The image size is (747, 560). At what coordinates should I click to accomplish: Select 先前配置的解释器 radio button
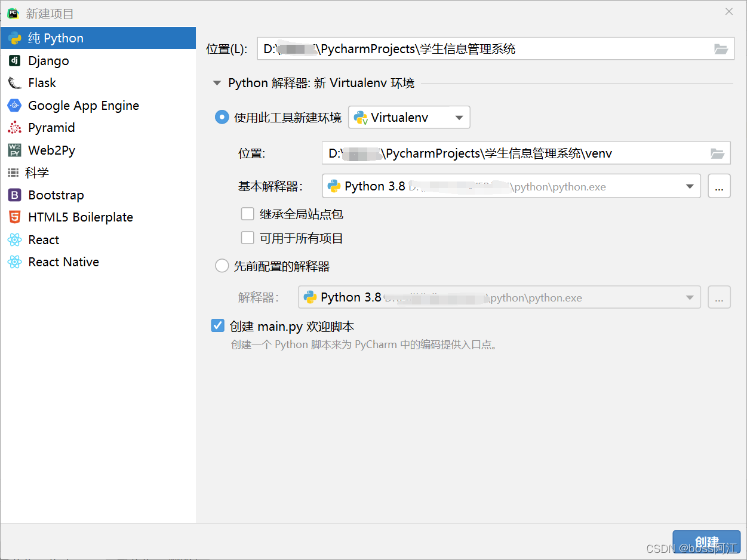click(222, 266)
